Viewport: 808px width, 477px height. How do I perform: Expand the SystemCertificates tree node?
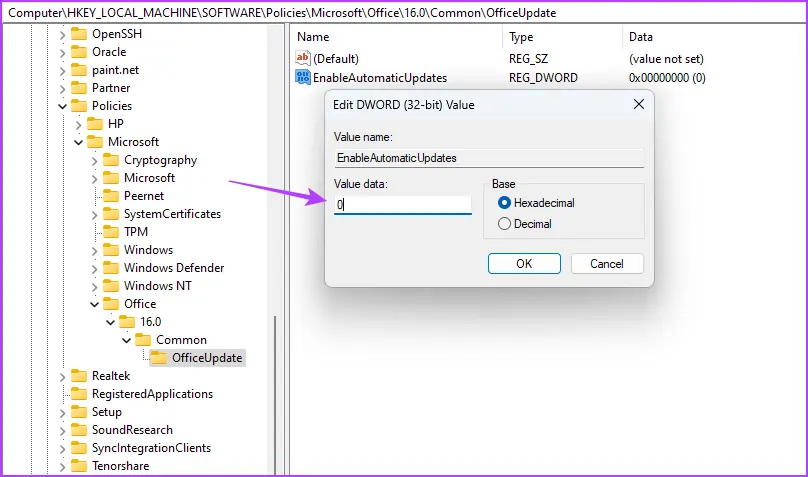coord(94,214)
